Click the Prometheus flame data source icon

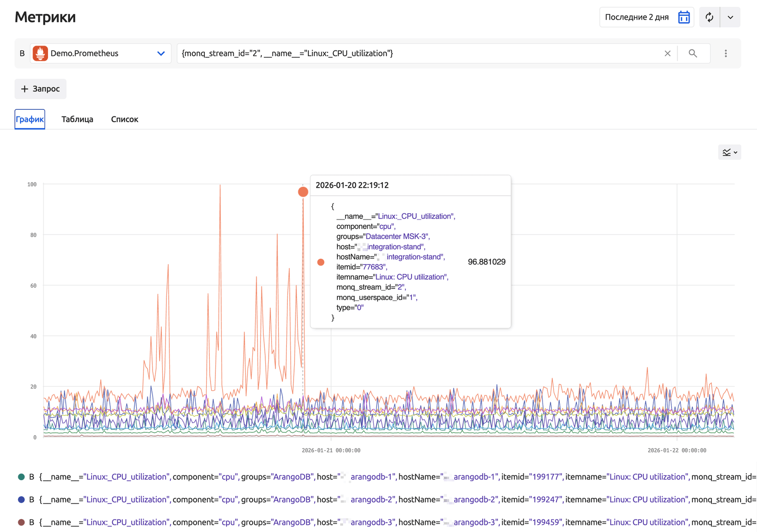tap(40, 53)
